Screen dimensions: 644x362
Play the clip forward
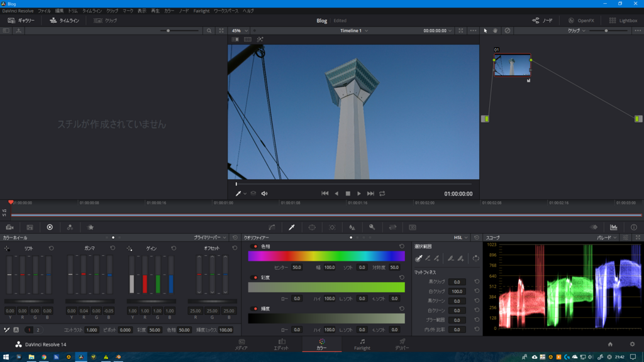(x=359, y=194)
